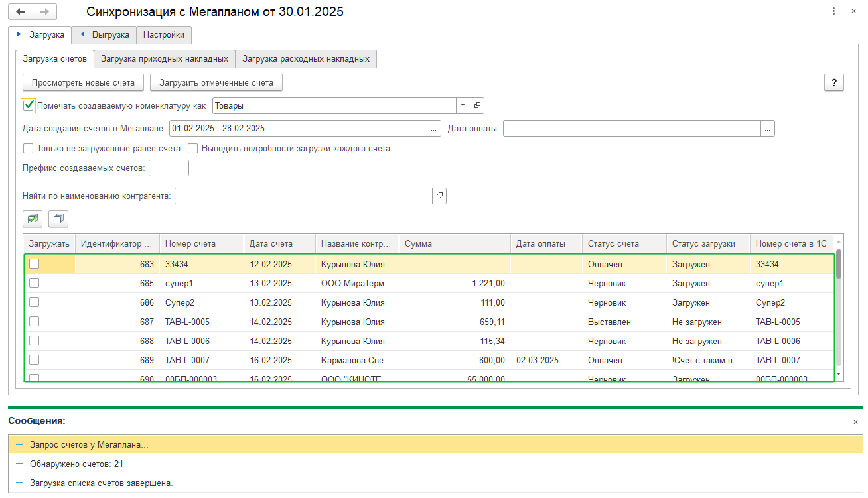Click the table vertical scrollbar
Viewport: 868px width, 498px height.
839,312
